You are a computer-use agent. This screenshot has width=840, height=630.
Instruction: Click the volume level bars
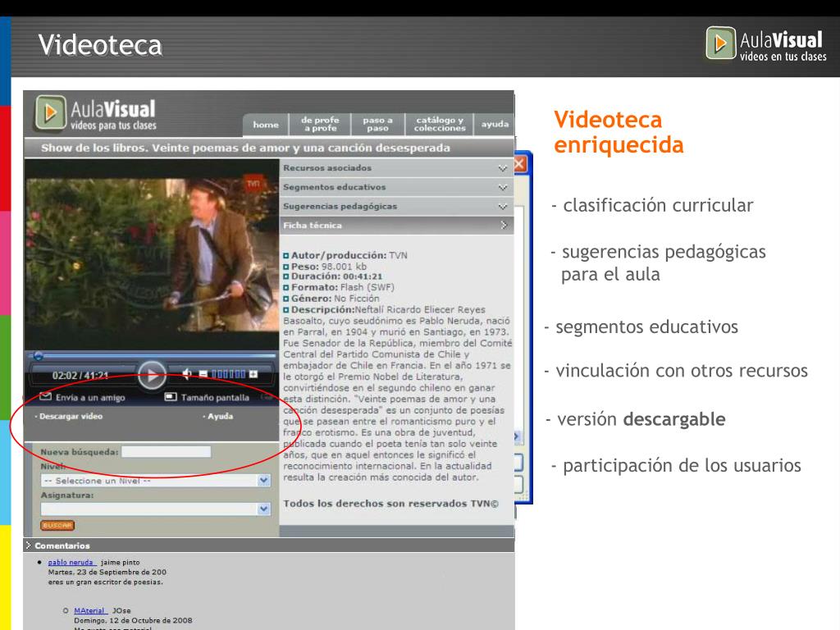(x=229, y=374)
